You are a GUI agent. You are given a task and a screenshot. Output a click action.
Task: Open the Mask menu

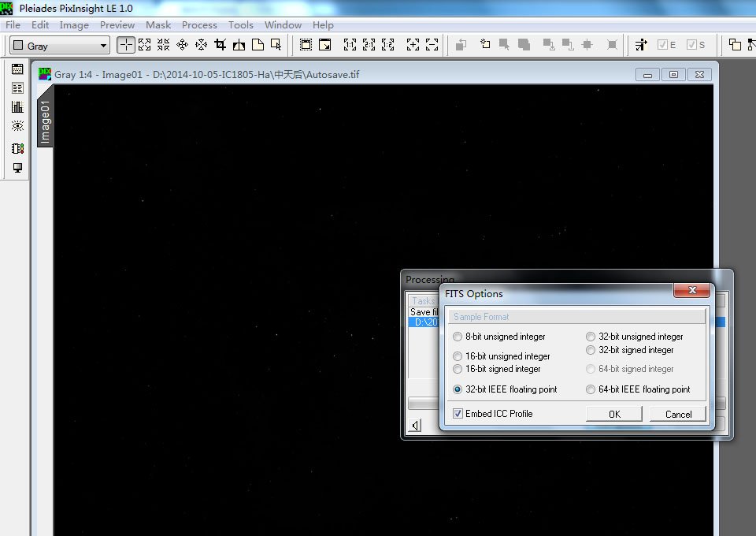(157, 25)
